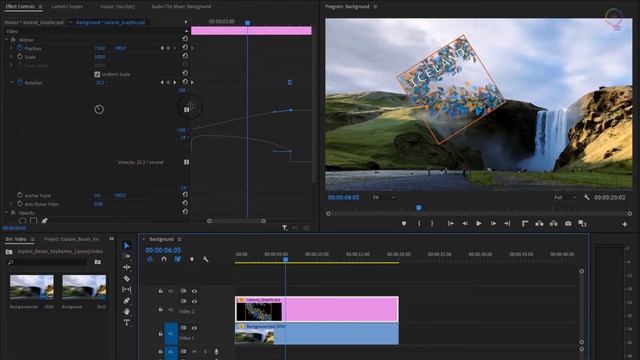Reset Rotation parameter in Effect Controls
The image size is (640, 360).
click(x=185, y=82)
